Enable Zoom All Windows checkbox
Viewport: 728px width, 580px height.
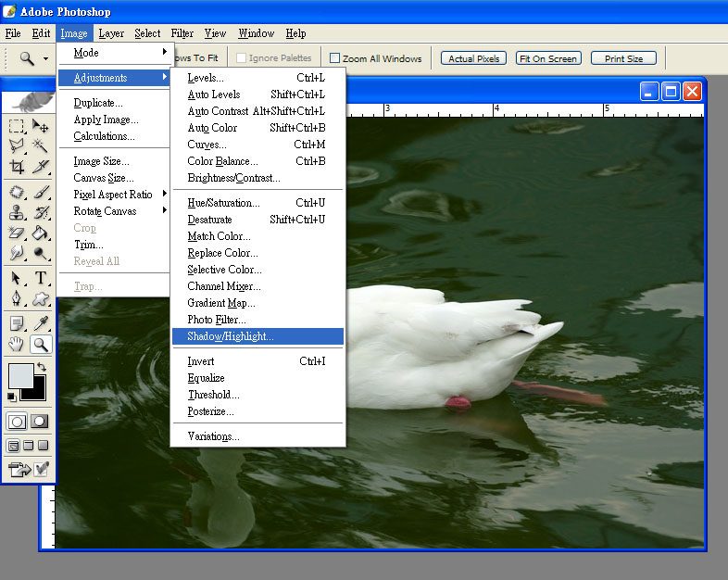coord(335,58)
